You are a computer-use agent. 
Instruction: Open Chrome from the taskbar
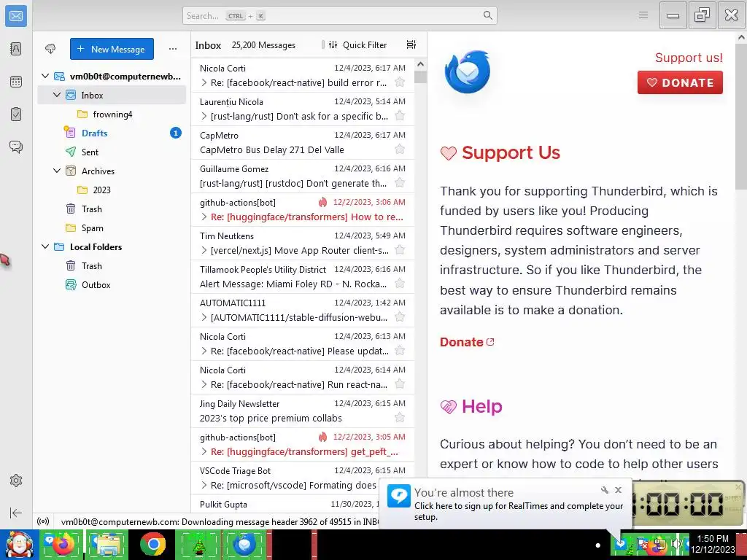(x=153, y=544)
